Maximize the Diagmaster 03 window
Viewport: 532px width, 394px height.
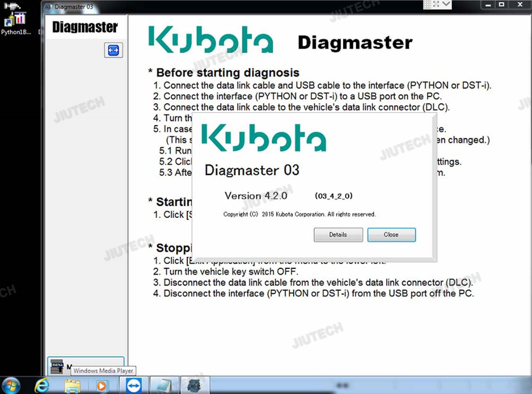(501, 5)
